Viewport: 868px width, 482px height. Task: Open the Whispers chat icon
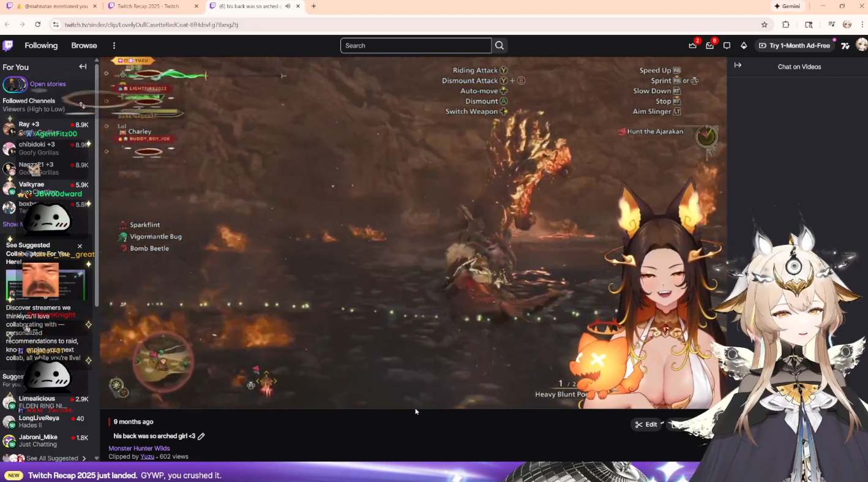[x=727, y=45]
